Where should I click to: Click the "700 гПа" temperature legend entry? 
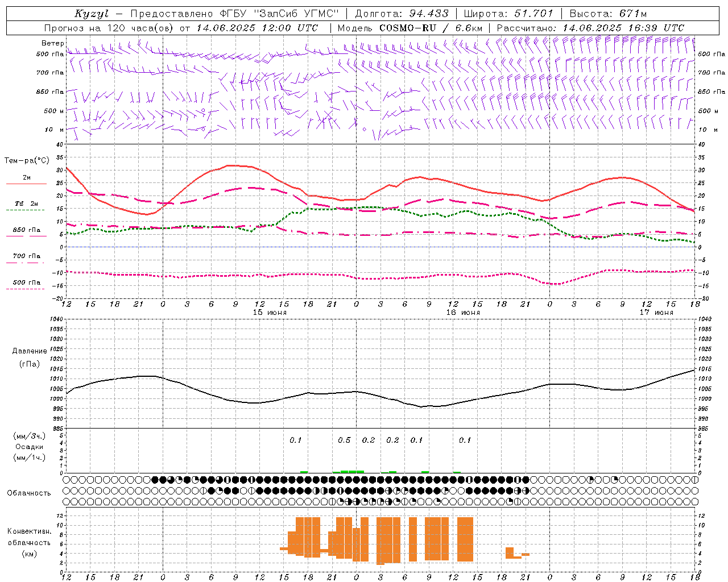click(x=26, y=256)
